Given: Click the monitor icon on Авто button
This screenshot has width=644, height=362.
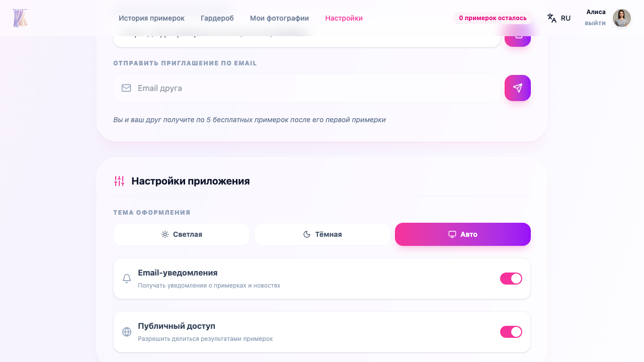Looking at the screenshot, I should [452, 234].
